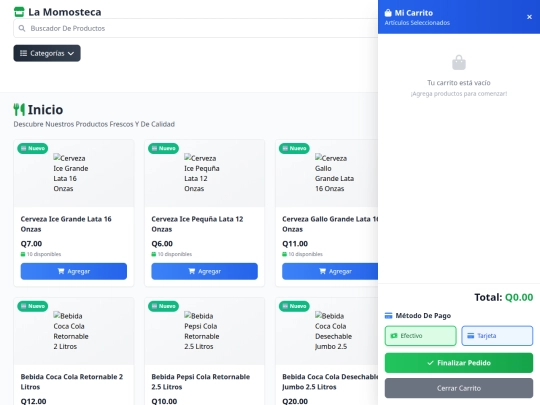Click Finalizar Pedido button
This screenshot has width=540, height=405.
click(x=459, y=363)
